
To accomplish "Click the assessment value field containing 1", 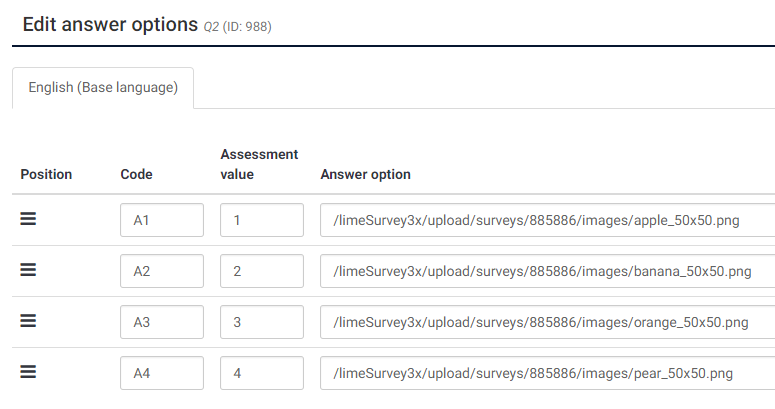I will 262,220.
